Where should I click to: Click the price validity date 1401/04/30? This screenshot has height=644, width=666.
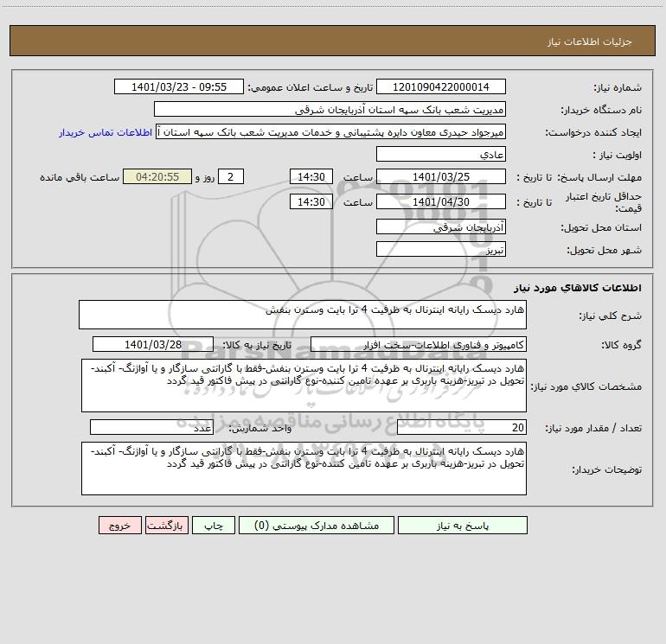441,201
